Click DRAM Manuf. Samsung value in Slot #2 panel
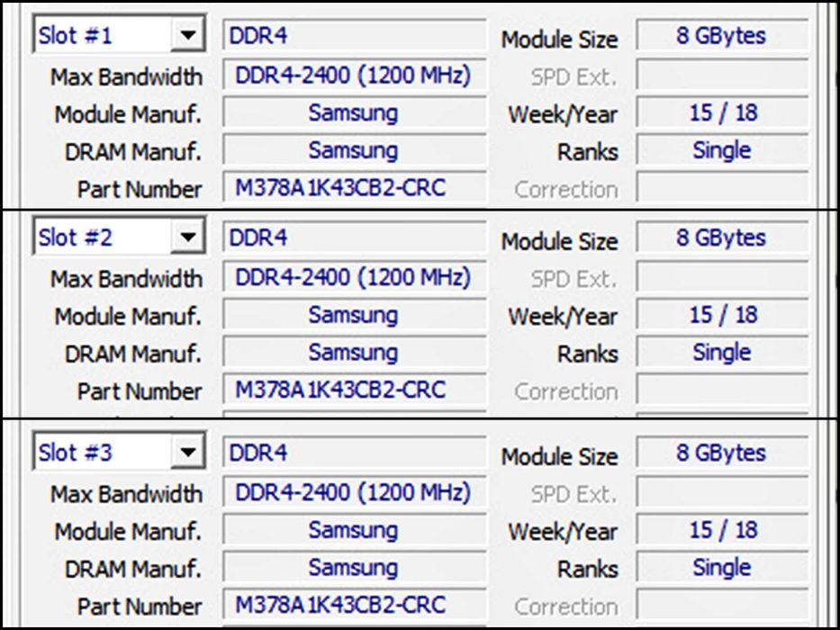This screenshot has width=840, height=630. coord(355,352)
